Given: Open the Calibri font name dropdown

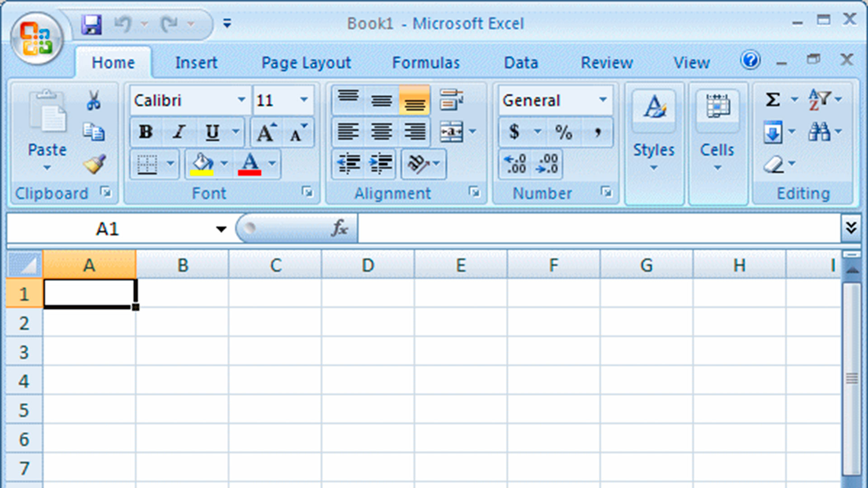Looking at the screenshot, I should [241, 100].
